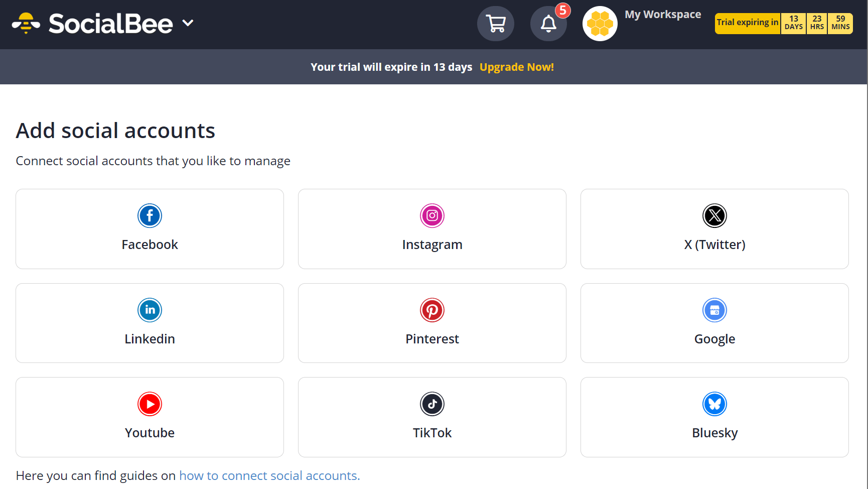
Task: Open the shopping cart icon
Action: coord(496,24)
